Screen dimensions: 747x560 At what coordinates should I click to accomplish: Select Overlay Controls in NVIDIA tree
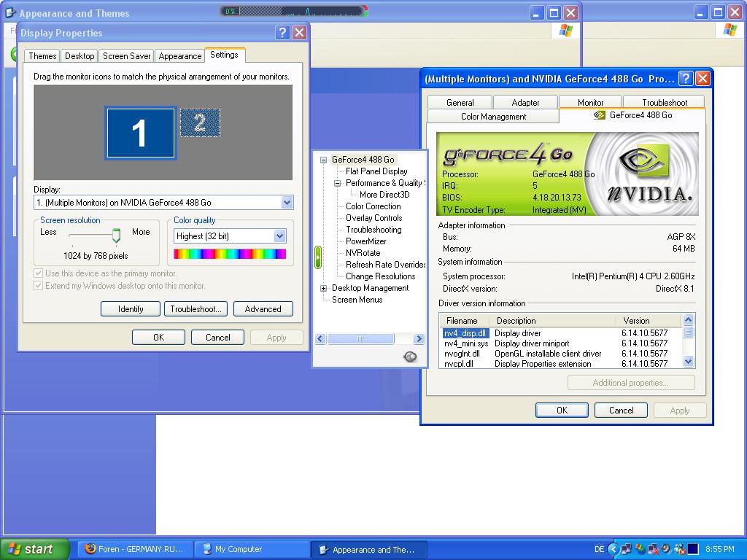pos(374,218)
